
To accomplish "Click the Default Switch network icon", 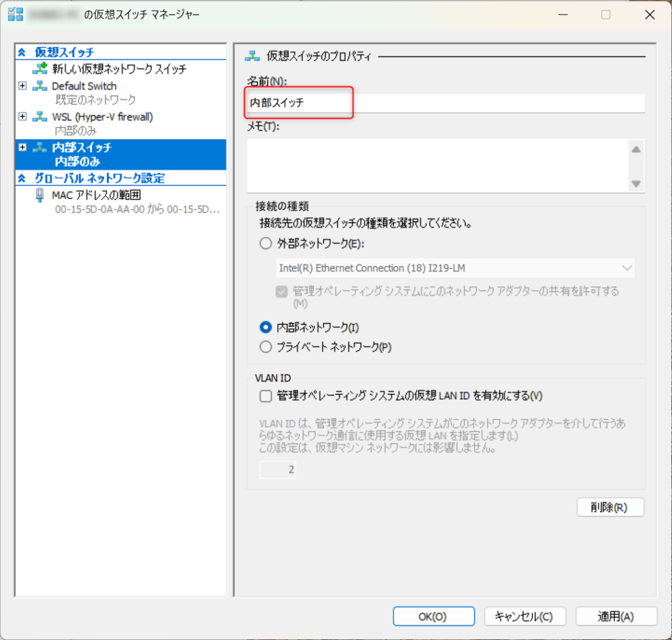I will pyautogui.click(x=41, y=86).
